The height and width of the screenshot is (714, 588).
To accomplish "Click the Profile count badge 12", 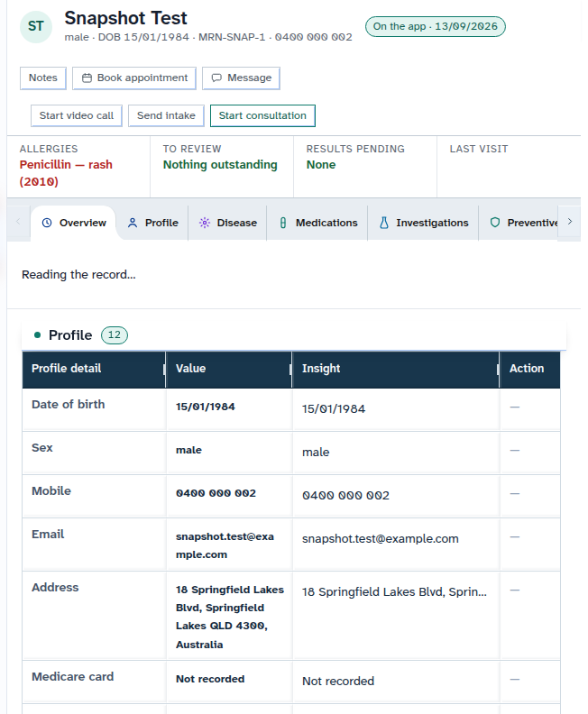I will (x=115, y=335).
